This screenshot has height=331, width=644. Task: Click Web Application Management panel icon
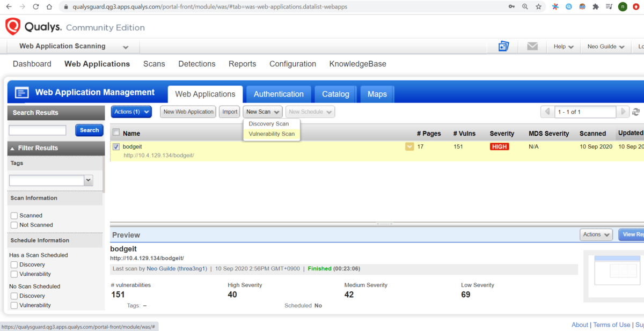[22, 93]
